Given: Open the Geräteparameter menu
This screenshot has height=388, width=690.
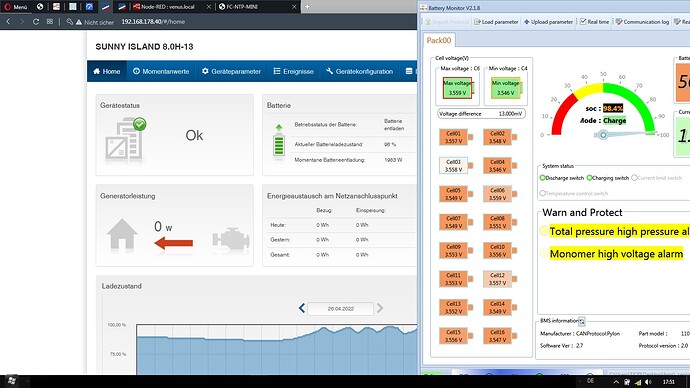Looking at the screenshot, I should tap(231, 71).
